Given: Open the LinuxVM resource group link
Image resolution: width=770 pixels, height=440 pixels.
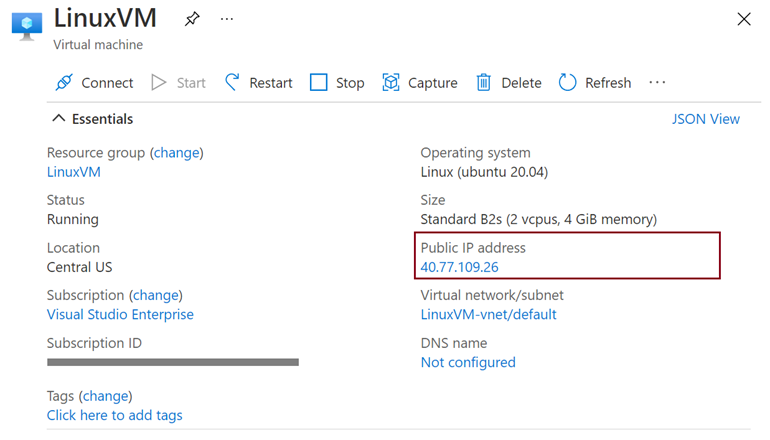Looking at the screenshot, I should (74, 172).
